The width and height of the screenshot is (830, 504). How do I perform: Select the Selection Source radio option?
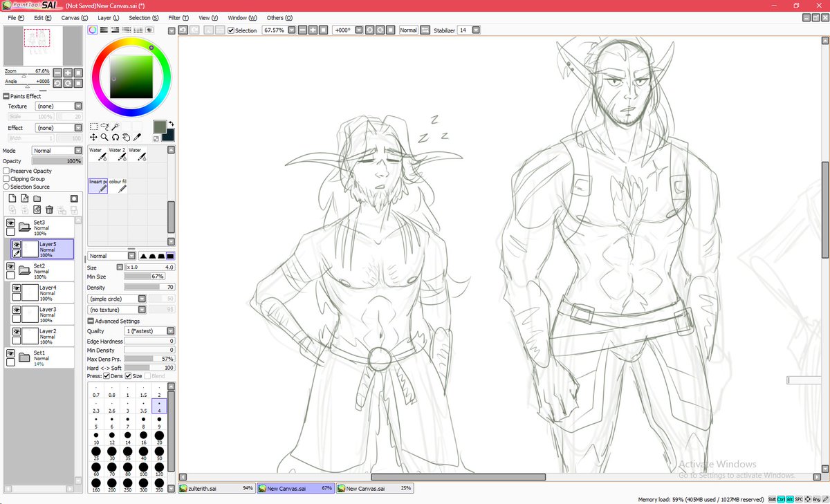(6, 187)
